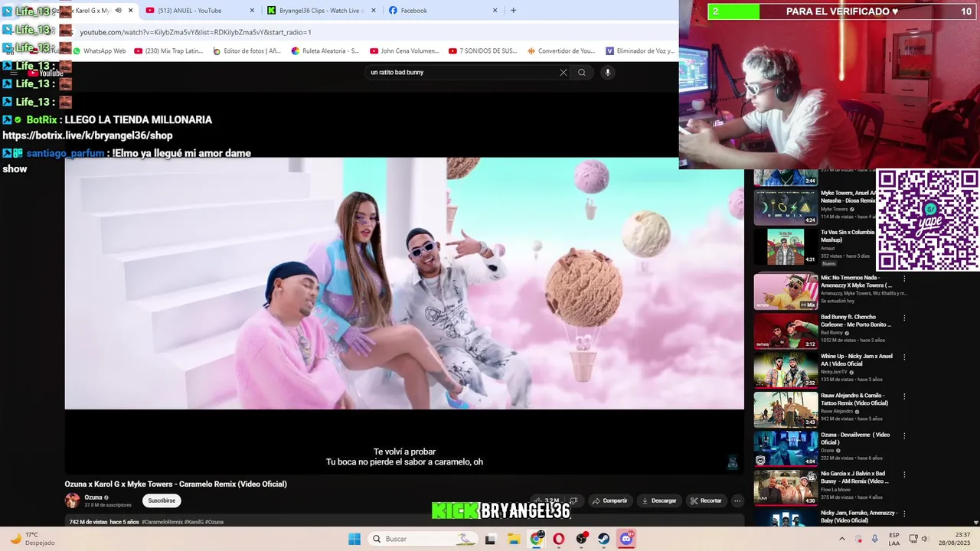Viewport: 980px width, 551px height.
Task: Click the Compartir share button
Action: point(609,500)
